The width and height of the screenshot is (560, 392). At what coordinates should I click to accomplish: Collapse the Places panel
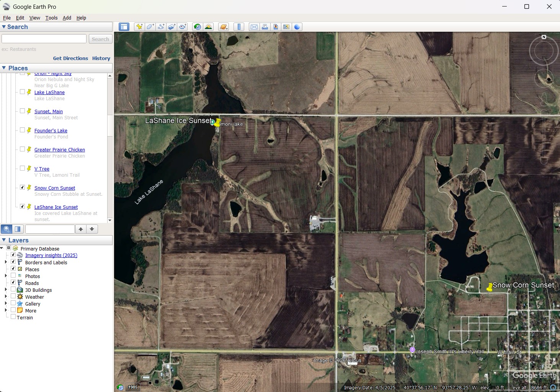pyautogui.click(x=4, y=68)
